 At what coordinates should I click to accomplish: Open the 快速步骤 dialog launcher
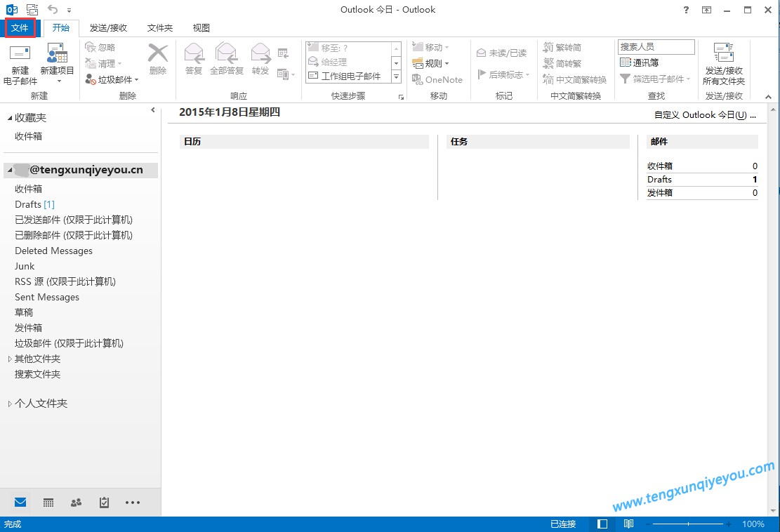[x=401, y=97]
